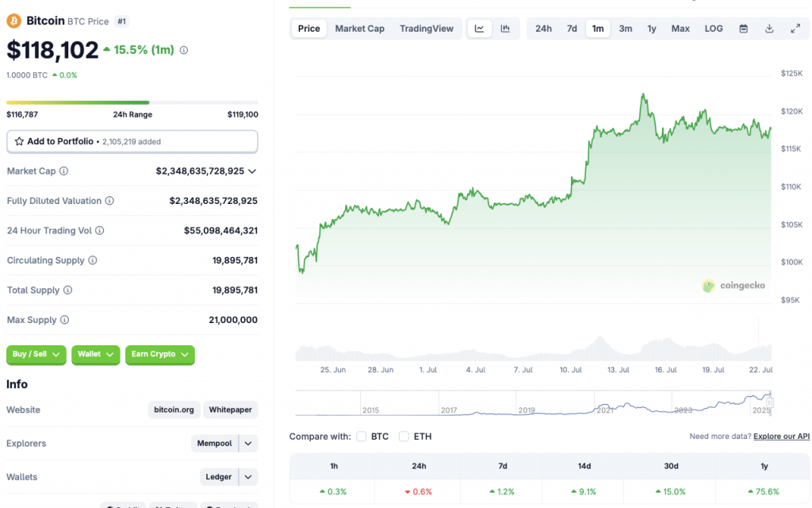The image size is (812, 508).
Task: Click the star in Add to Portfolio
Action: (x=17, y=141)
